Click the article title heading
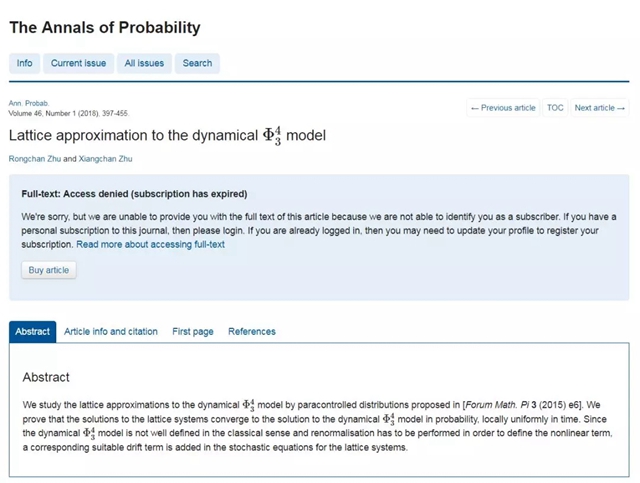 (x=167, y=135)
